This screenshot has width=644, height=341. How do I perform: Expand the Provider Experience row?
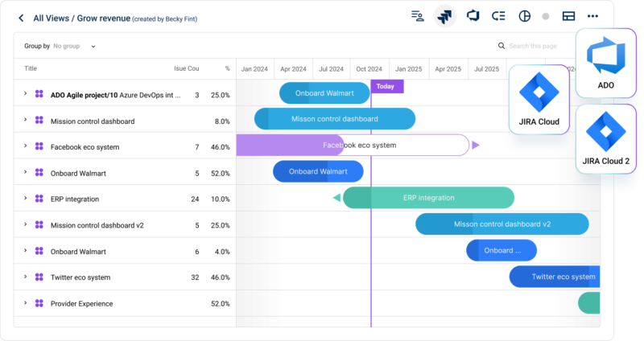point(26,303)
